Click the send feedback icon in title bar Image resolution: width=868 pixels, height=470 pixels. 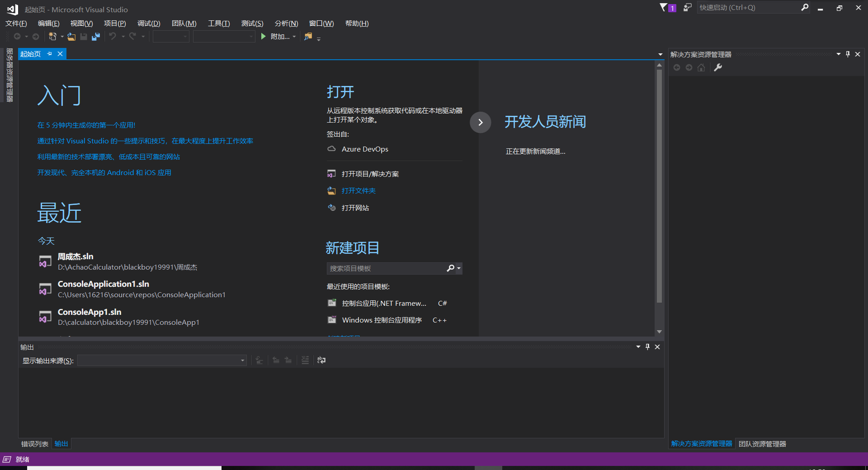687,7
